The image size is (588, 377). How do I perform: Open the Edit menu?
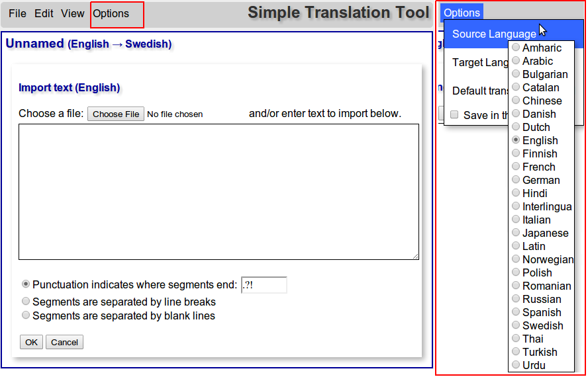(44, 13)
